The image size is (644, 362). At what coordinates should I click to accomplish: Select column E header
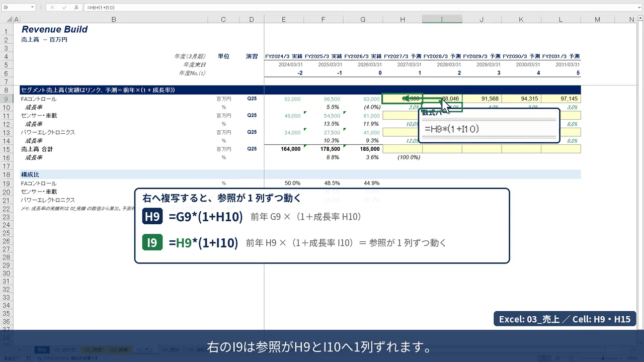[x=284, y=19]
